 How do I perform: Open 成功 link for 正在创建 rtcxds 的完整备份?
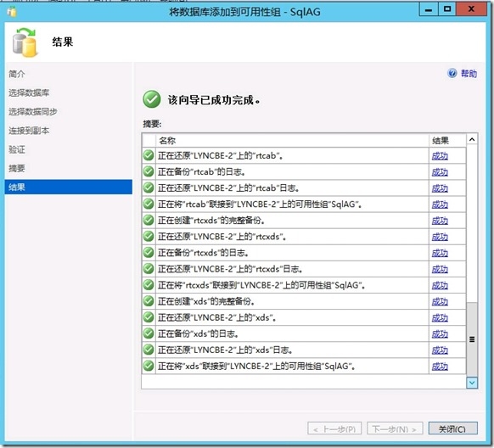point(440,221)
